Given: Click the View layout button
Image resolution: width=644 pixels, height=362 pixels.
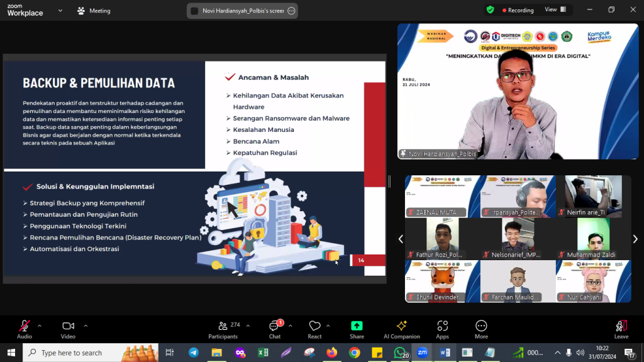Looking at the screenshot, I should tap(555, 10).
